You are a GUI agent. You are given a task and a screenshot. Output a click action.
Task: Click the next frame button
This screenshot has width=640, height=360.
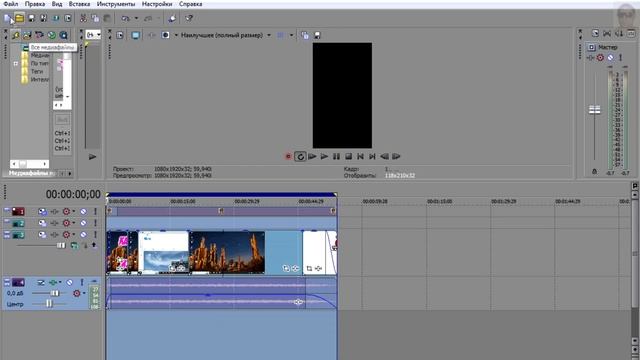(x=396, y=156)
